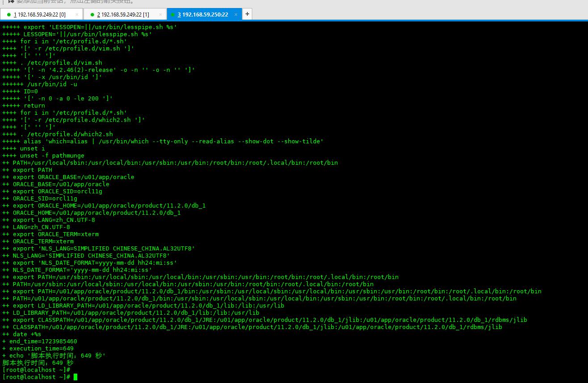Image resolution: width=588 pixels, height=383 pixels.
Task: Click the × on tab 1 to disconnect
Action: click(77, 14)
